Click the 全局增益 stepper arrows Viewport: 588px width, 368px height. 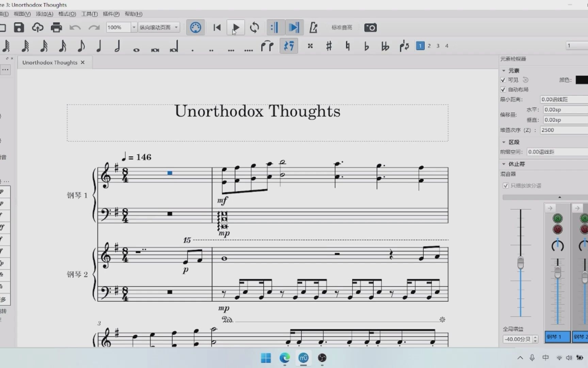[x=535, y=339]
